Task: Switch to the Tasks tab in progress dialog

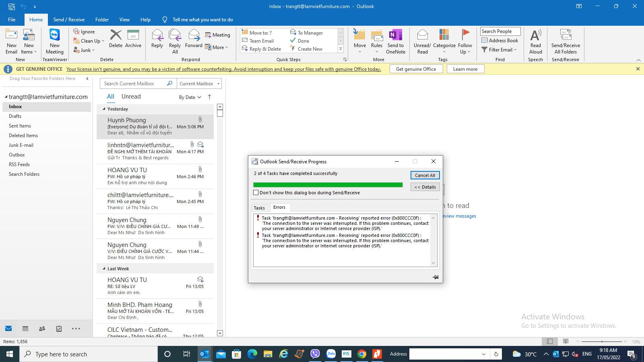Action: click(x=259, y=208)
